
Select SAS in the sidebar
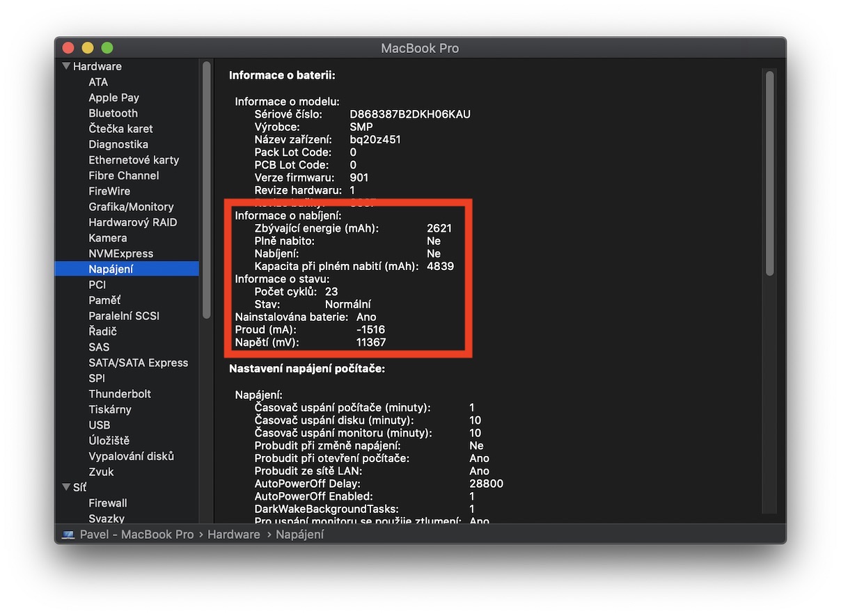[99, 347]
